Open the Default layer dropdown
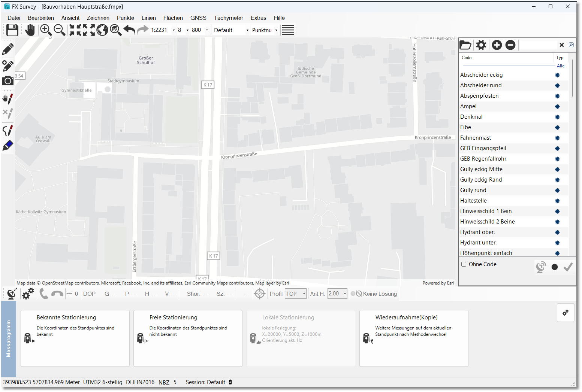This screenshot has width=582, height=392. click(x=247, y=30)
